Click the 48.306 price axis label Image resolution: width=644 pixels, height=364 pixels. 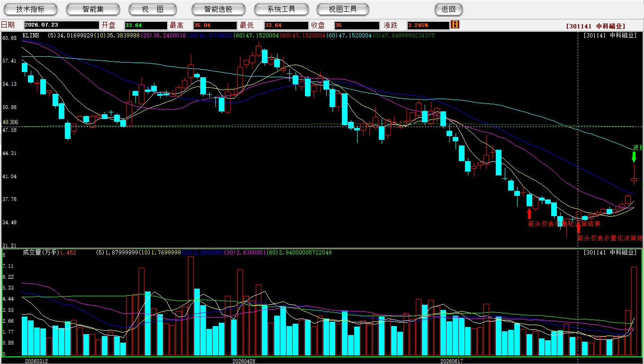[10, 122]
